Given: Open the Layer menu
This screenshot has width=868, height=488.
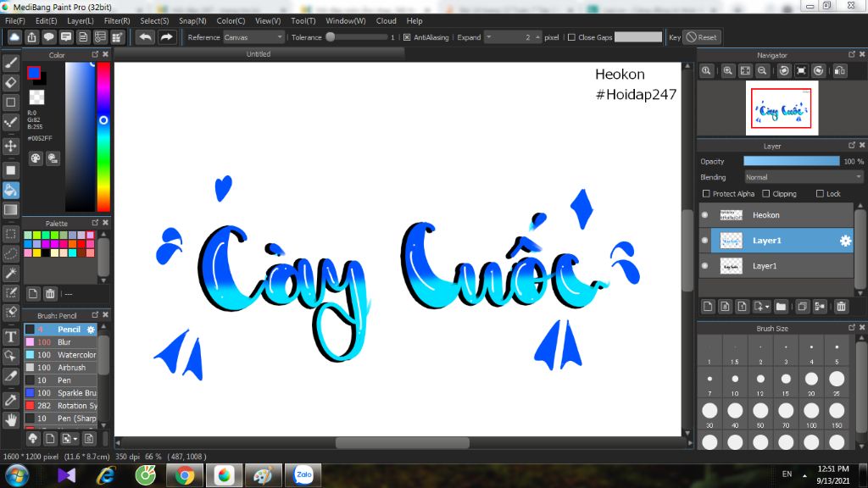Looking at the screenshot, I should pos(81,20).
